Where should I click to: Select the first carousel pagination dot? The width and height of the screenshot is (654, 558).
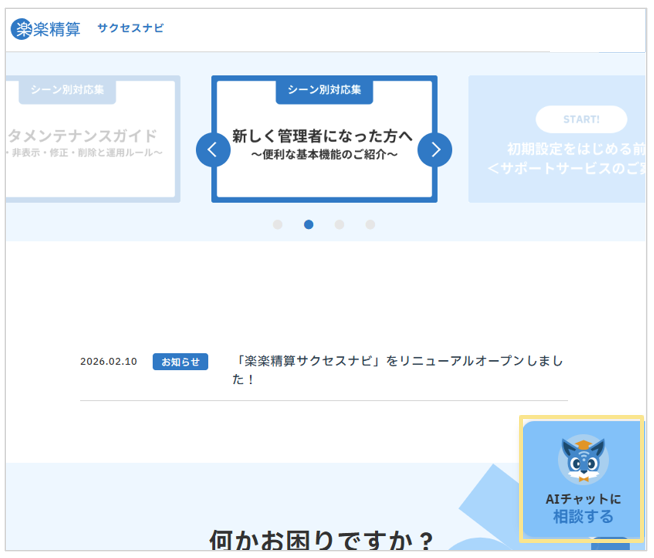(278, 225)
